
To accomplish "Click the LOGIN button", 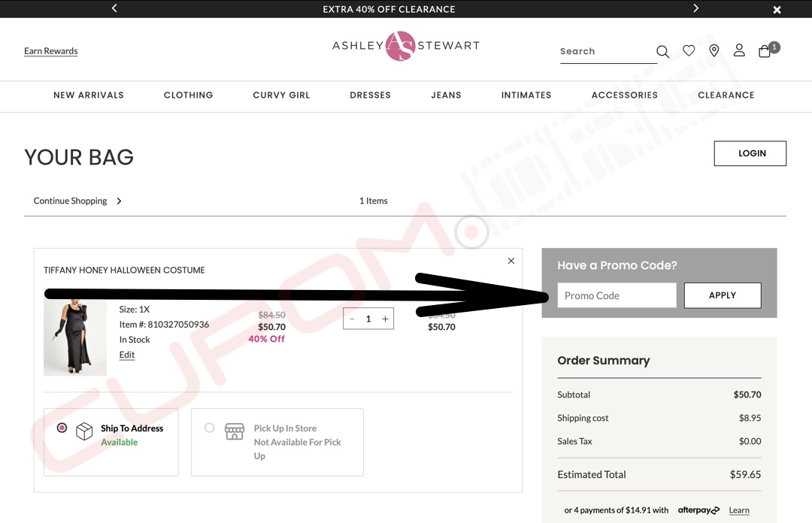I will [750, 153].
